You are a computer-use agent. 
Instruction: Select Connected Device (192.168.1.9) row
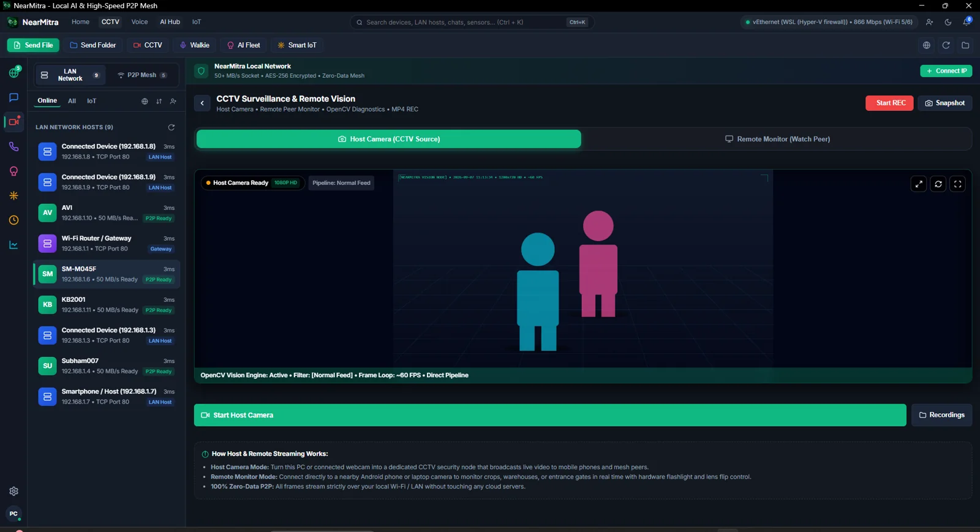(x=107, y=182)
